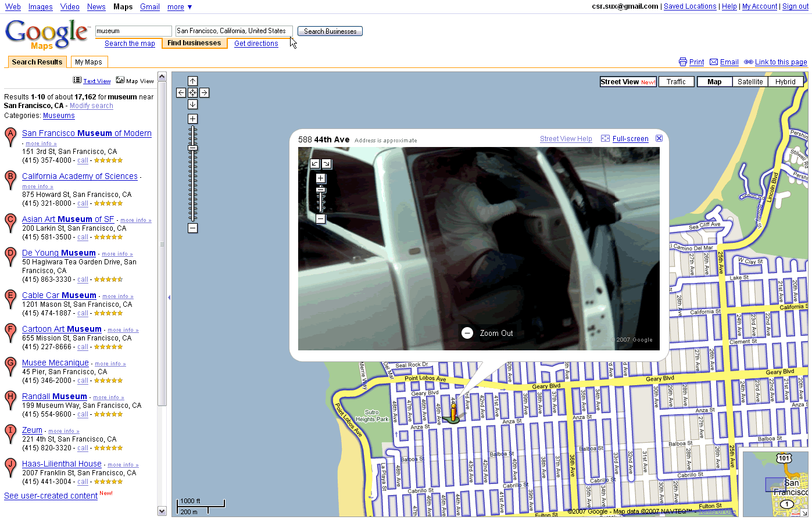
Task: Zoom in Street View with plus button
Action: (x=321, y=178)
